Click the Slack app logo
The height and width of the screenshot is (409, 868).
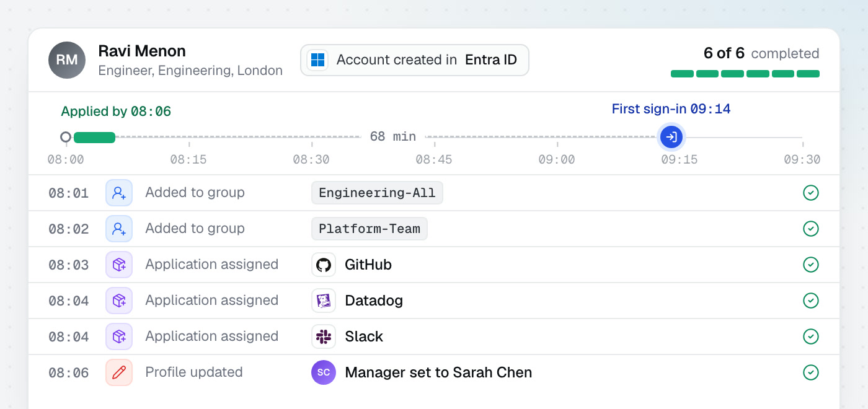(x=324, y=336)
